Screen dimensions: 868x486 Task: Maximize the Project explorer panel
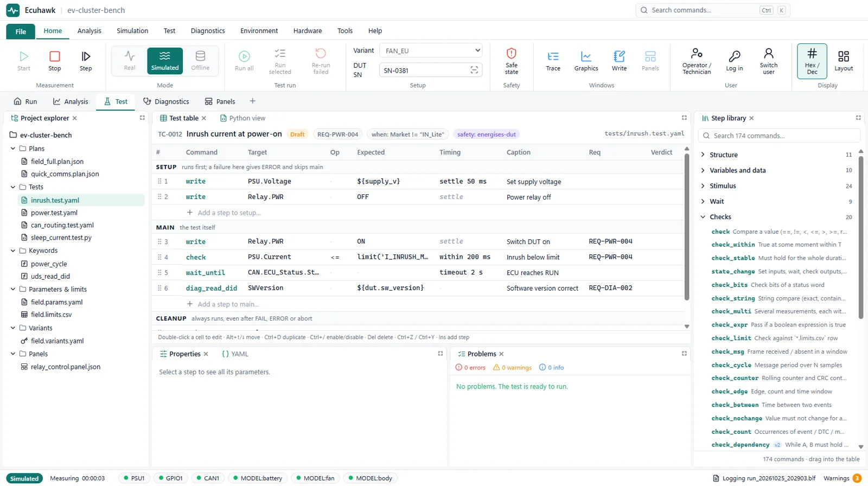click(x=142, y=118)
